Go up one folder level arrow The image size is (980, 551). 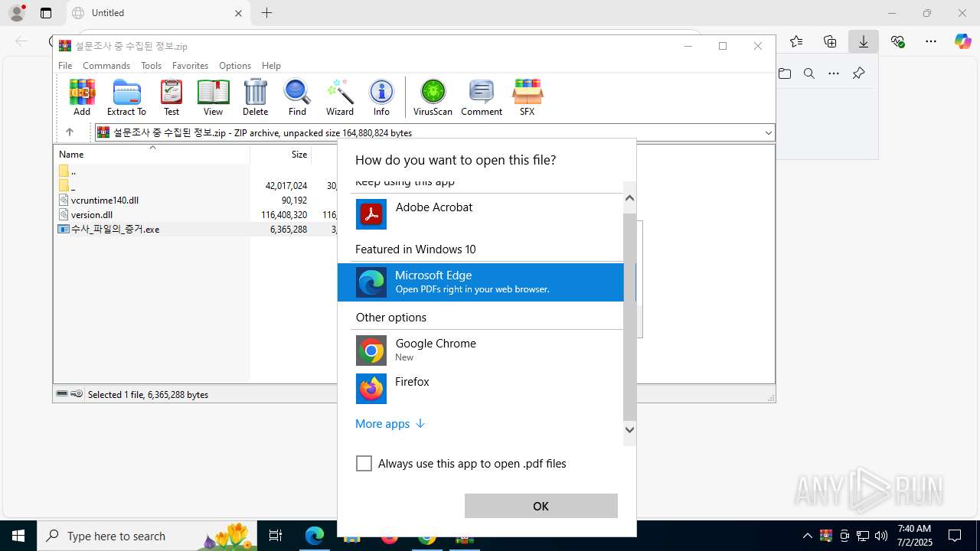tap(69, 132)
